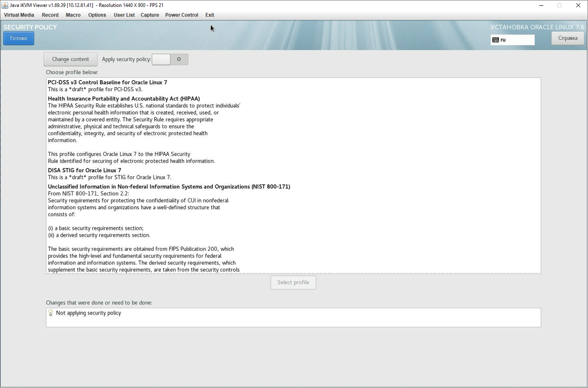Click 'This is a *draft* profile for PCI-DSS v3.' text
This screenshot has width=588, height=388.
click(95, 89)
